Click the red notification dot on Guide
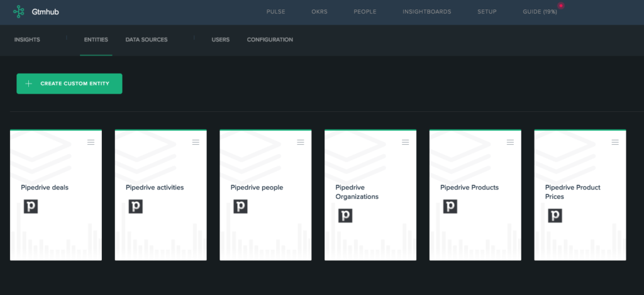This screenshot has height=295, width=644. click(x=560, y=6)
